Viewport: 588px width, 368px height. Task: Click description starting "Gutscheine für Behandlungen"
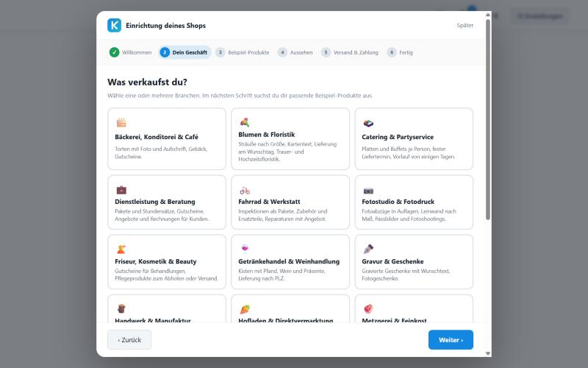coord(166,275)
